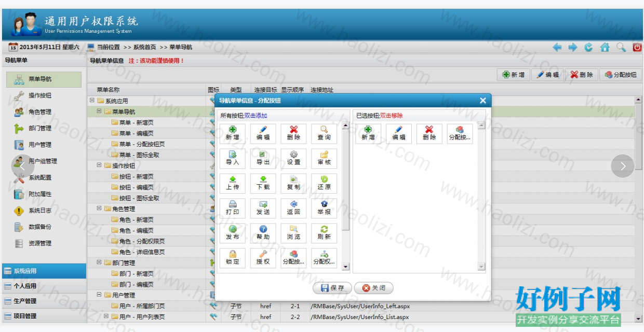Select 编辑 in the 已选按钮 list

[x=399, y=133]
